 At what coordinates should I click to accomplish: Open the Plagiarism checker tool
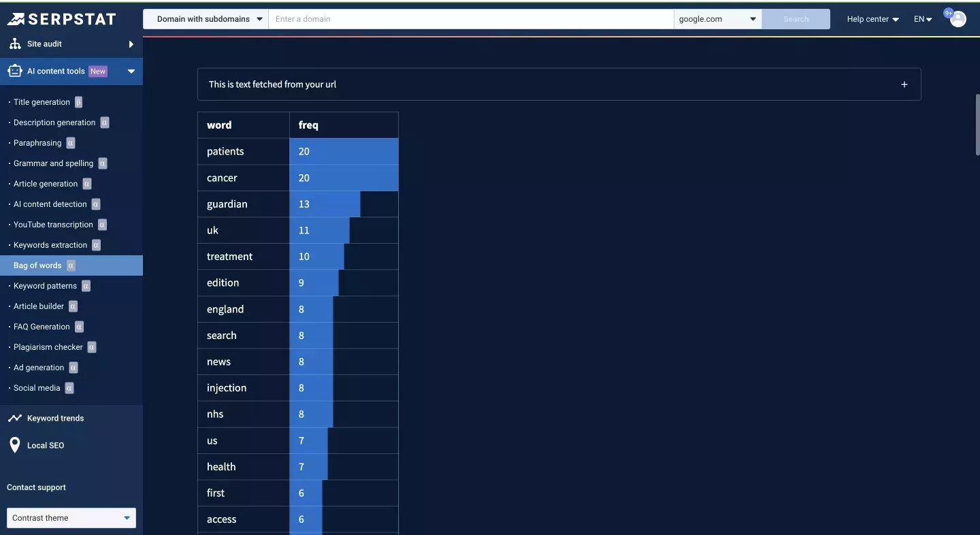tap(48, 347)
